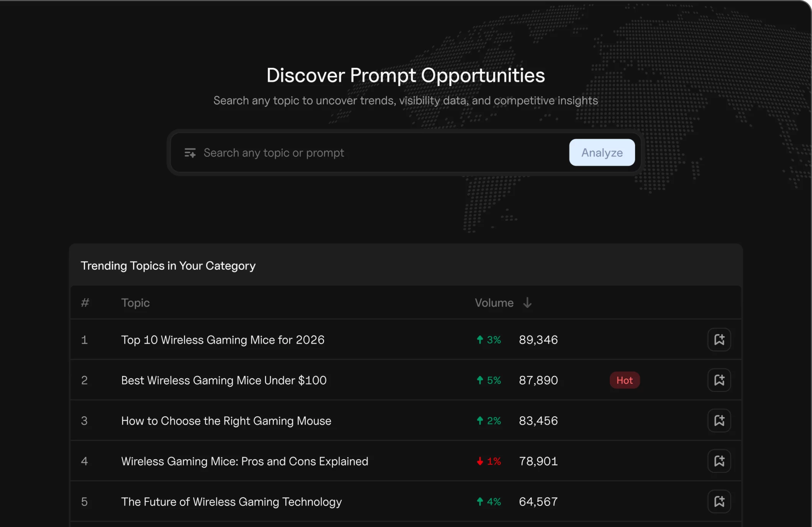Viewport: 812px width, 527px height.
Task: Bookmark the "Top 10 Wireless Gaming Mice for 2026" topic
Action: pos(719,340)
